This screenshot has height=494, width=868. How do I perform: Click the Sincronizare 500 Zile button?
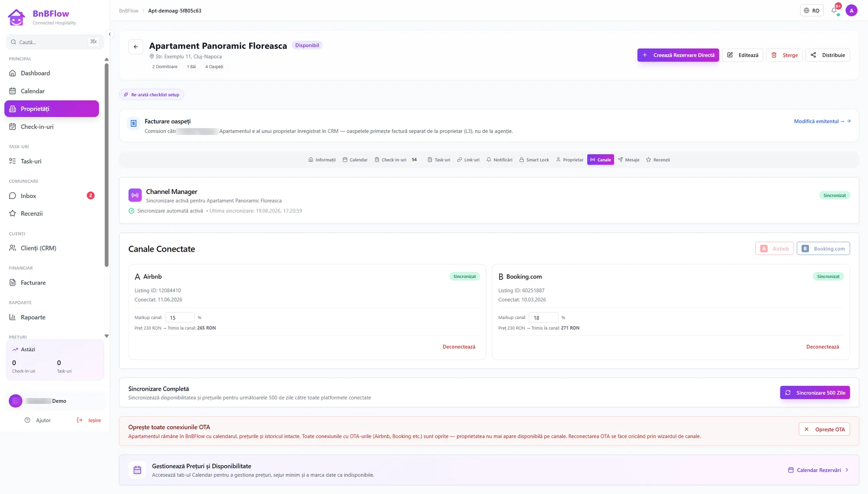(x=815, y=393)
